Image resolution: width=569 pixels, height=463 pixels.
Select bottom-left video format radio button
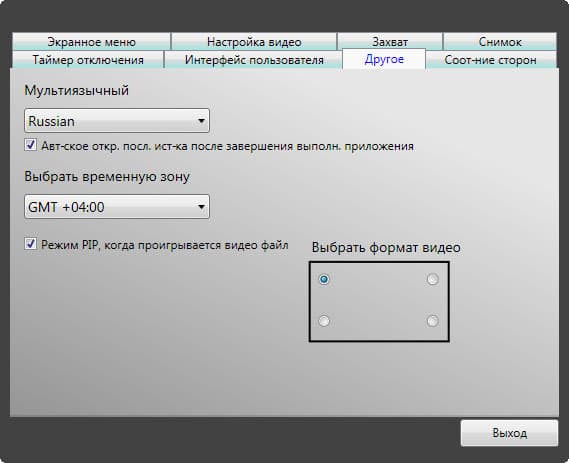pos(324,321)
